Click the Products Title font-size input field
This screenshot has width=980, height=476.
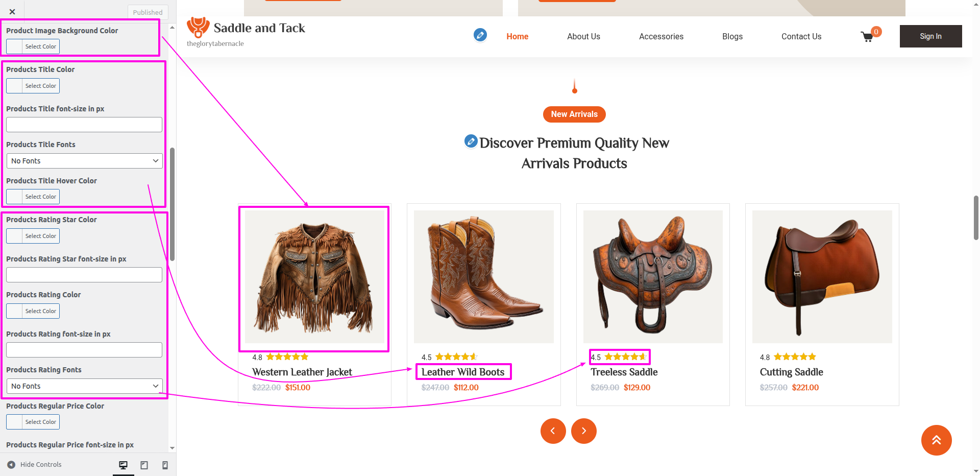(x=84, y=125)
